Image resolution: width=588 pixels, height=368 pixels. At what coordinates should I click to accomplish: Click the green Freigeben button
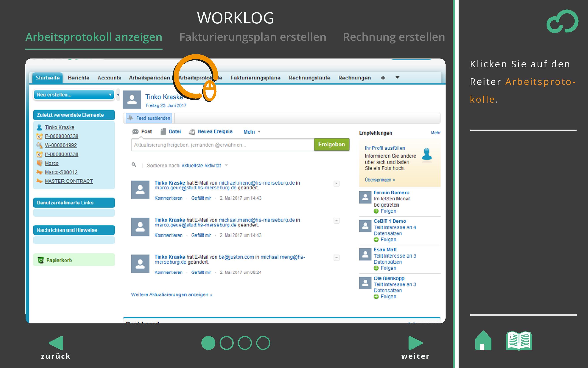click(331, 145)
